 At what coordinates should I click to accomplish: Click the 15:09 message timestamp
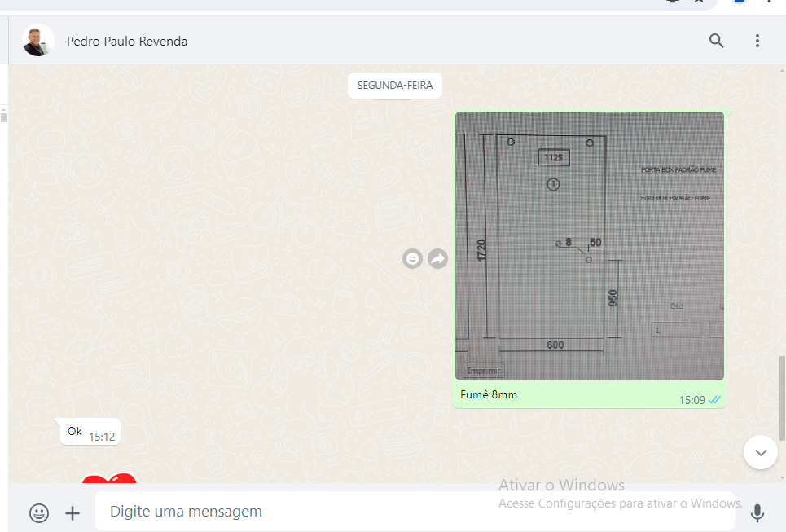(x=692, y=400)
